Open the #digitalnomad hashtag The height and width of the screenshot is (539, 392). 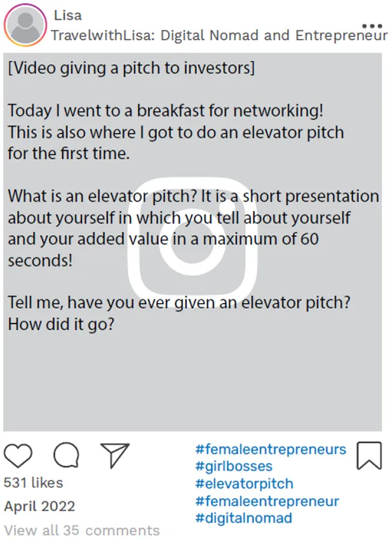coord(243,519)
